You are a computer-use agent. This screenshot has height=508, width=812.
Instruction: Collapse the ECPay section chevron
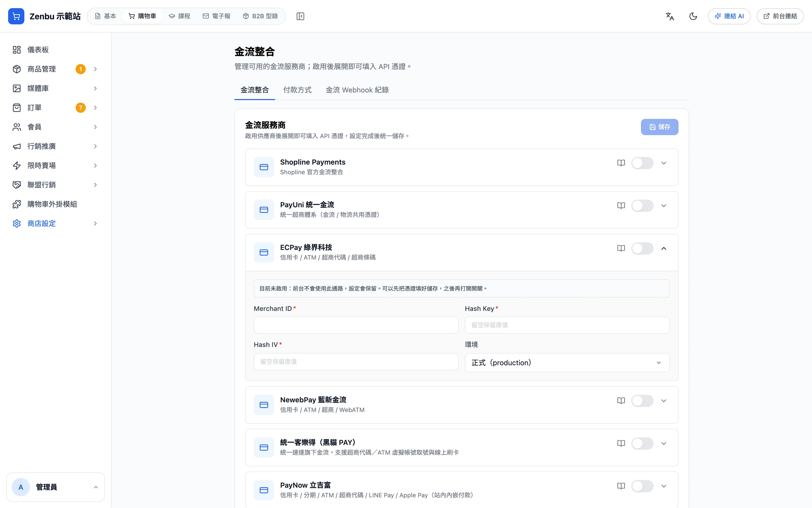[x=664, y=248]
